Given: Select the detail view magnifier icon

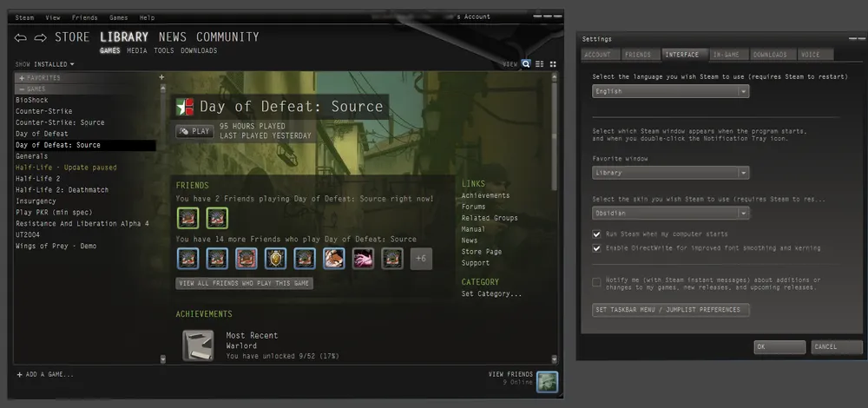Looking at the screenshot, I should [x=526, y=64].
